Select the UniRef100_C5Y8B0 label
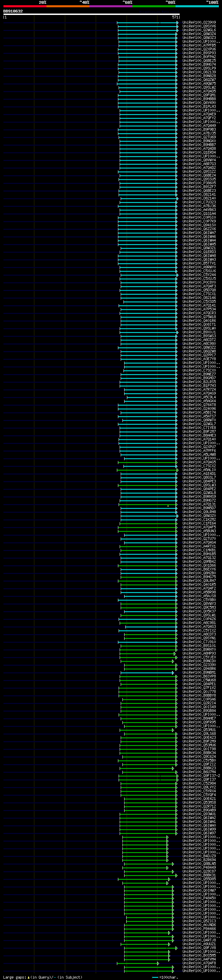This screenshot has height=980, width=222. 199,600
